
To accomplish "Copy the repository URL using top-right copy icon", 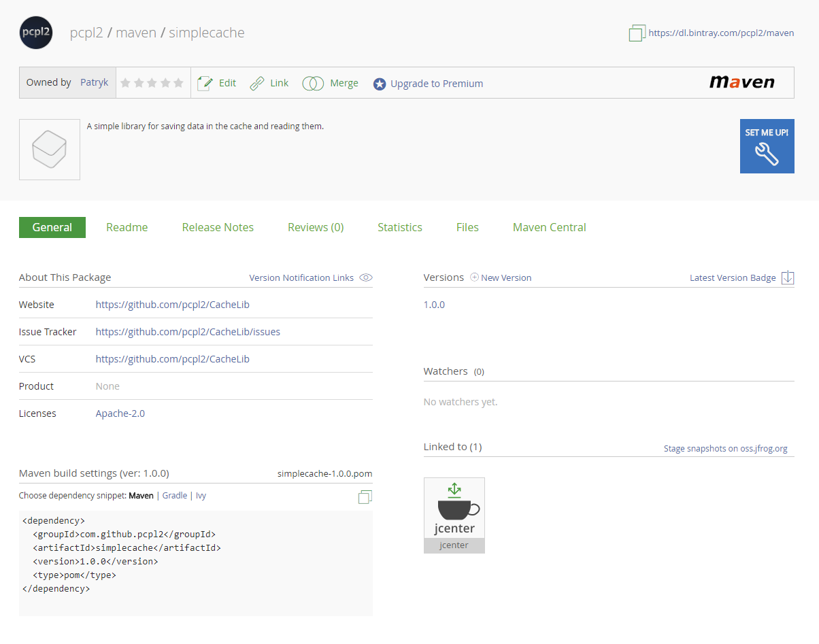I will pyautogui.click(x=637, y=33).
